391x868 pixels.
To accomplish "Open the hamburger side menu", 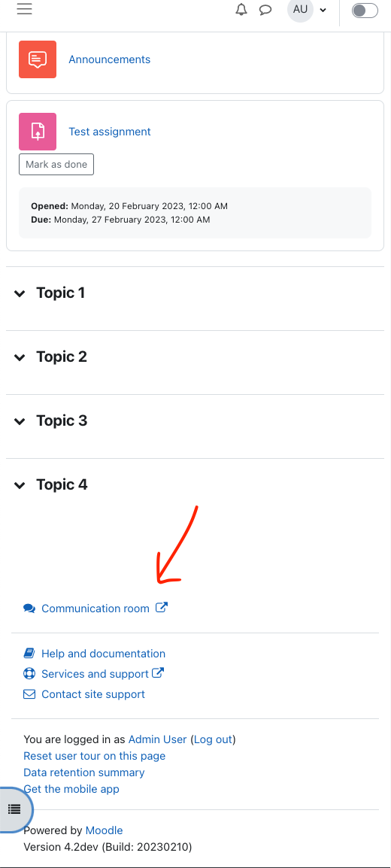I will [24, 10].
